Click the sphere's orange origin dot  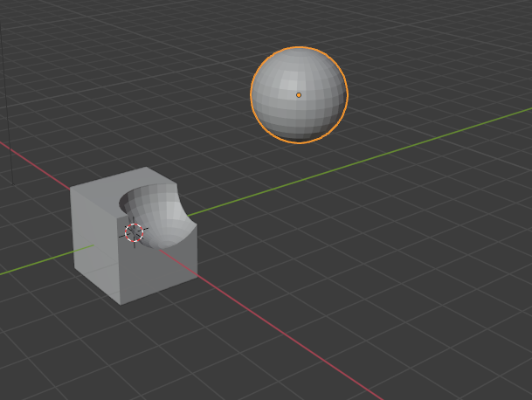[299, 95]
